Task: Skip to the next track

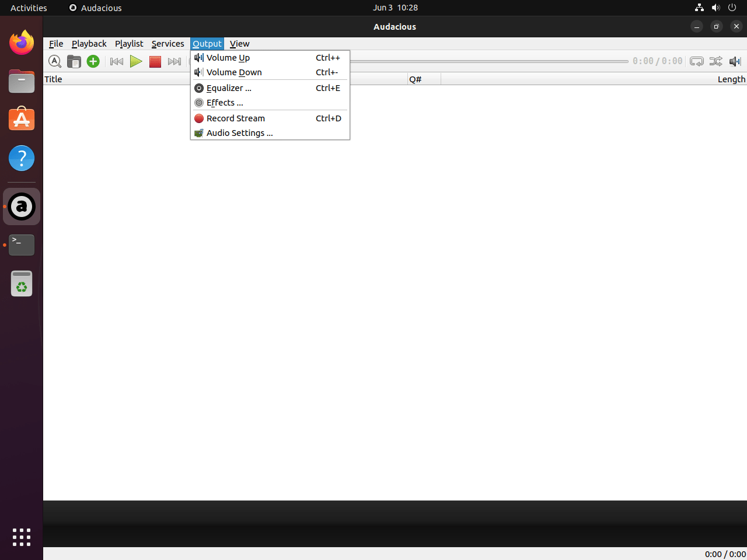Action: tap(174, 61)
